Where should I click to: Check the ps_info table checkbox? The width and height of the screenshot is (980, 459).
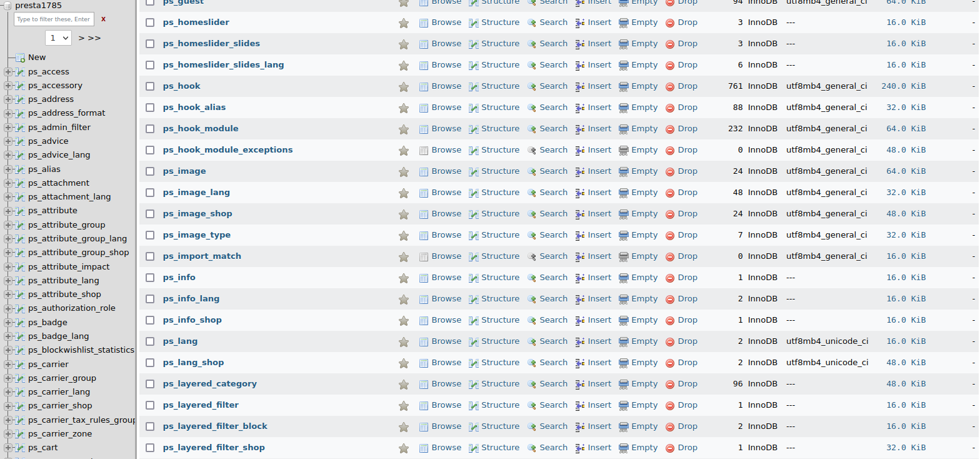150,278
